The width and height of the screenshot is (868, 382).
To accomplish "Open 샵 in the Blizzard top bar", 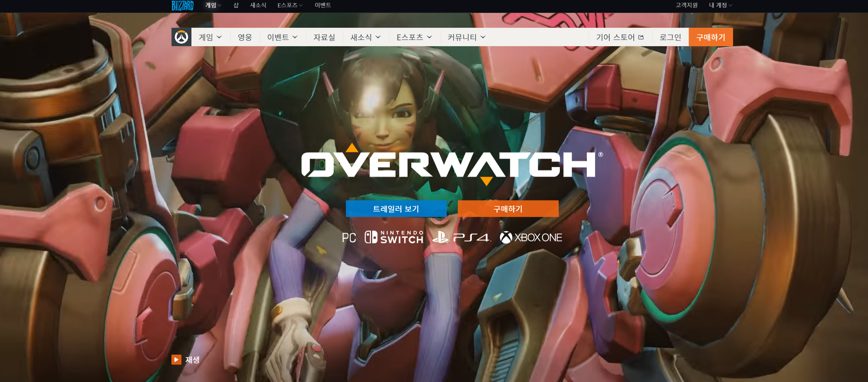I will point(236,5).
